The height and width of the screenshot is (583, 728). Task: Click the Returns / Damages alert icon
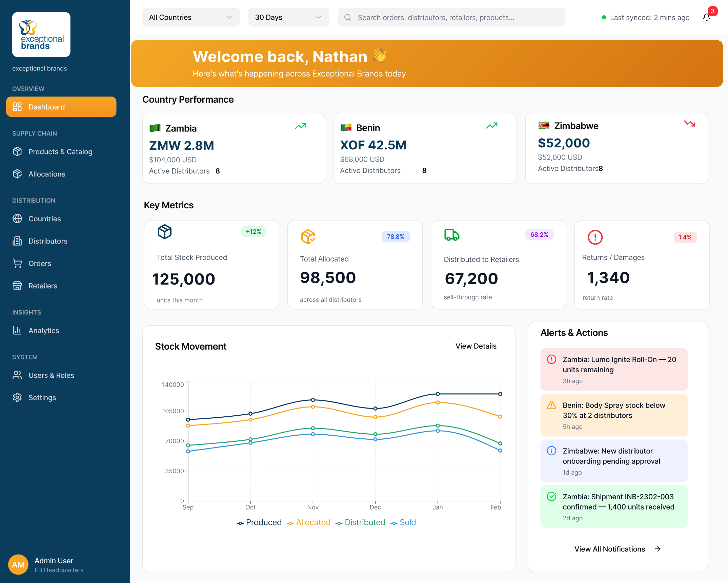pos(595,237)
